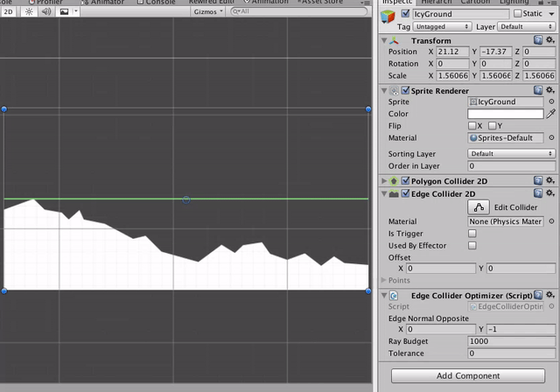Click the Add Component button

pyautogui.click(x=468, y=376)
